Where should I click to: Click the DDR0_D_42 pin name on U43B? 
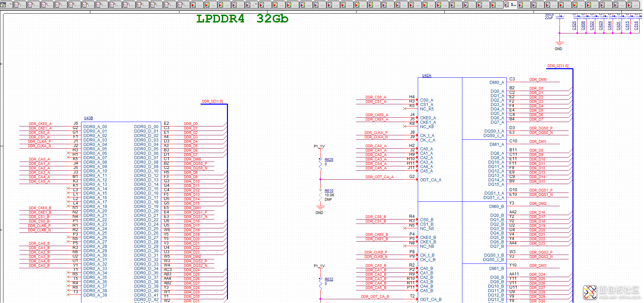point(146,300)
